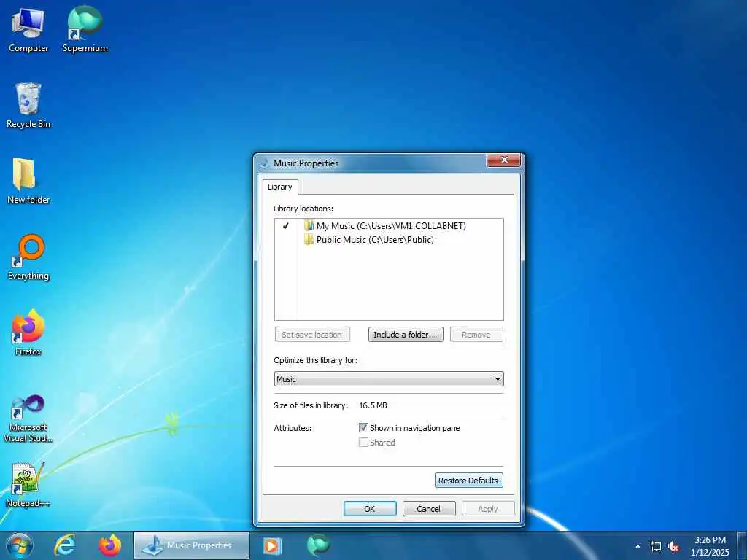Select the Supermium desktop shortcut
747x560 pixels.
(x=85, y=29)
